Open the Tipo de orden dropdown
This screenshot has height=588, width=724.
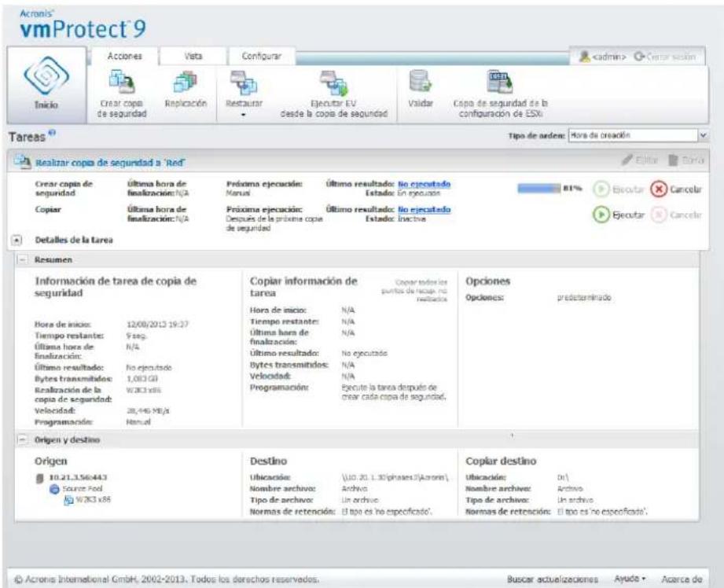pyautogui.click(x=638, y=135)
